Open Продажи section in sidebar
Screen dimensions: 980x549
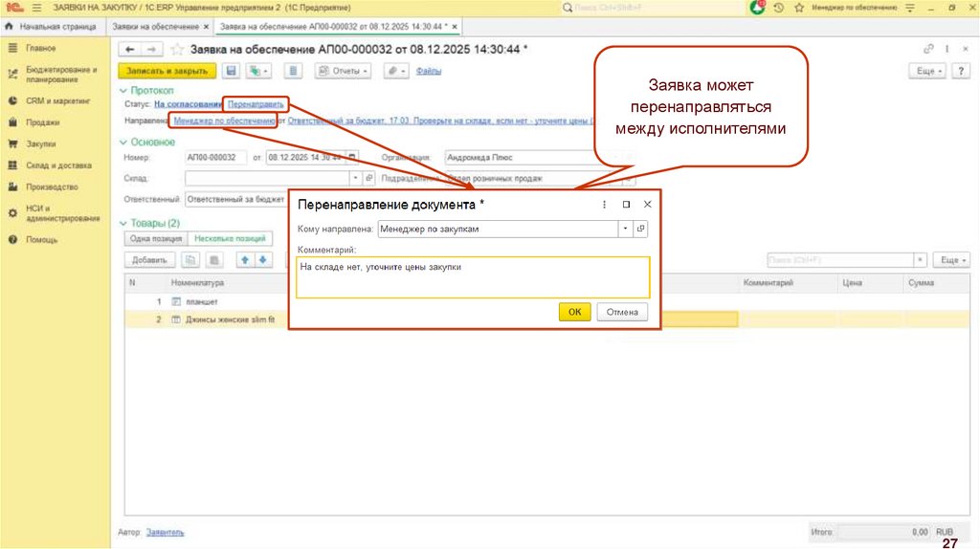click(42, 122)
